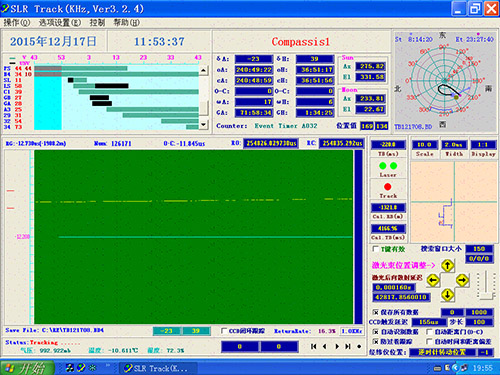Click the 逆时针转动位置 button
The width and height of the screenshot is (500, 375).
tap(442, 352)
